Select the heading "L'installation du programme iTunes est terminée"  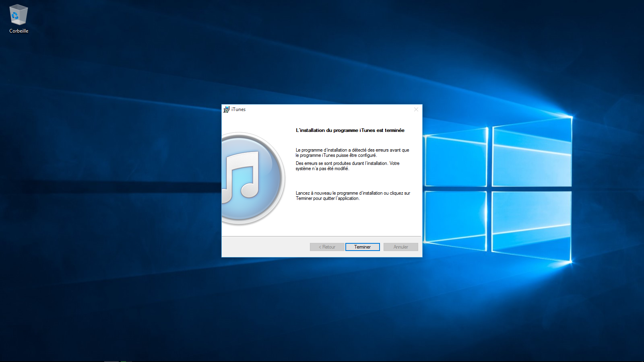(350, 130)
